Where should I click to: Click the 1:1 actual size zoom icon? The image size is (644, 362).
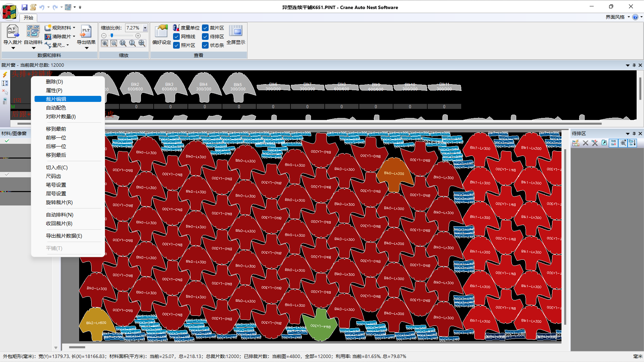tap(123, 43)
